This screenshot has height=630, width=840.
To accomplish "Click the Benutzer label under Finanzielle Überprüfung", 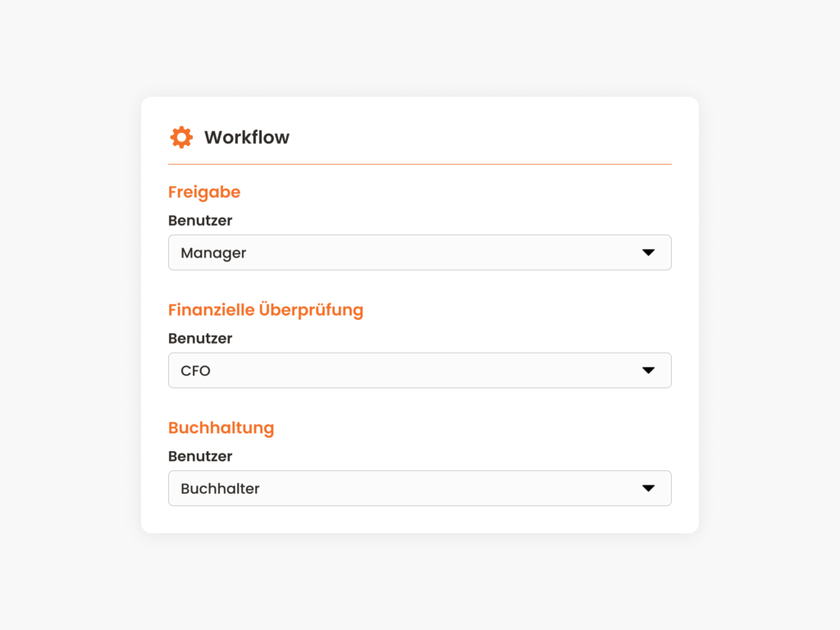I will tap(200, 338).
